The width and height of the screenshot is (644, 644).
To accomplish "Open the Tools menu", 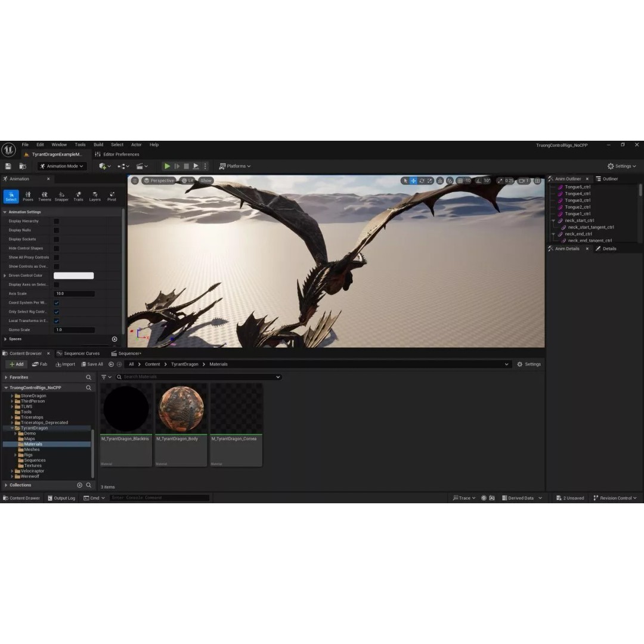I will pyautogui.click(x=80, y=145).
